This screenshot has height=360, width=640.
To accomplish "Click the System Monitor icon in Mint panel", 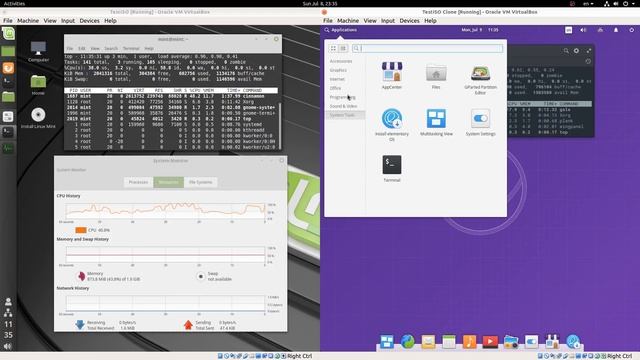I will pos(8,148).
